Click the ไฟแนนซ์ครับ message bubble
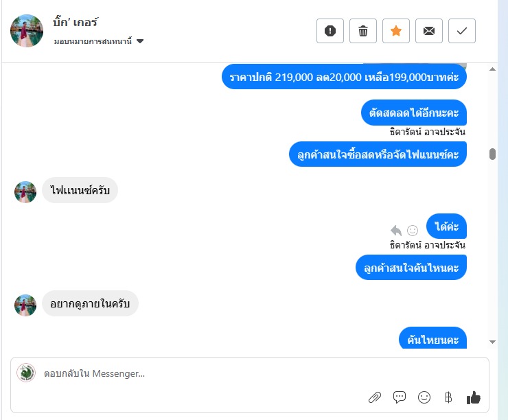Viewport: 508px width, 420px height. coord(80,190)
